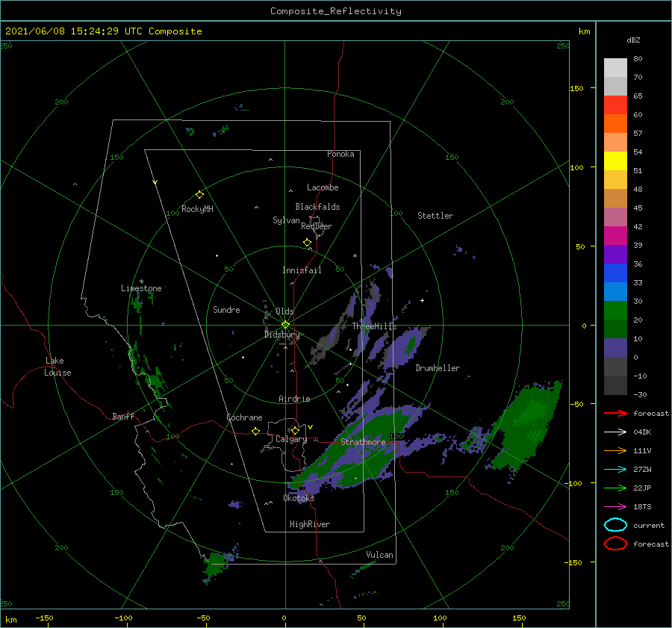Screen dimensions: 672x628
Task: Click the Limestone label
Action: [141, 288]
